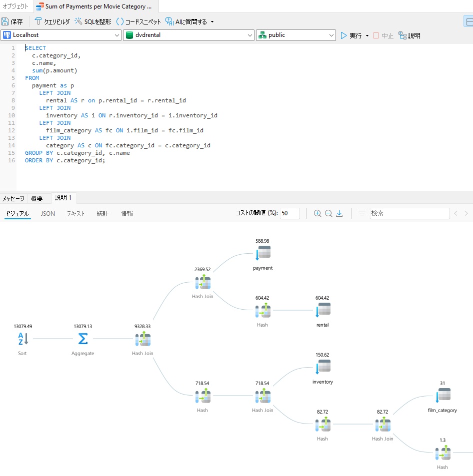The image size is (473, 476).
Task: Click the Sort node icon
Action: [x=23, y=339]
